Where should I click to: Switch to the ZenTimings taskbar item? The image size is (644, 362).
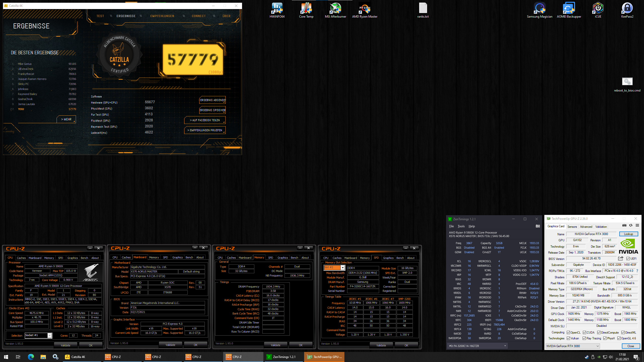pyautogui.click(x=284, y=357)
